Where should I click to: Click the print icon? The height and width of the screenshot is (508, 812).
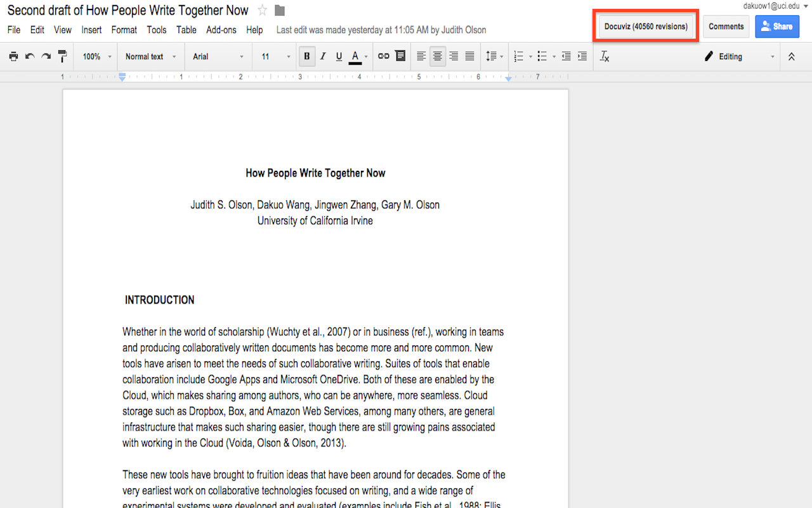pos(13,57)
